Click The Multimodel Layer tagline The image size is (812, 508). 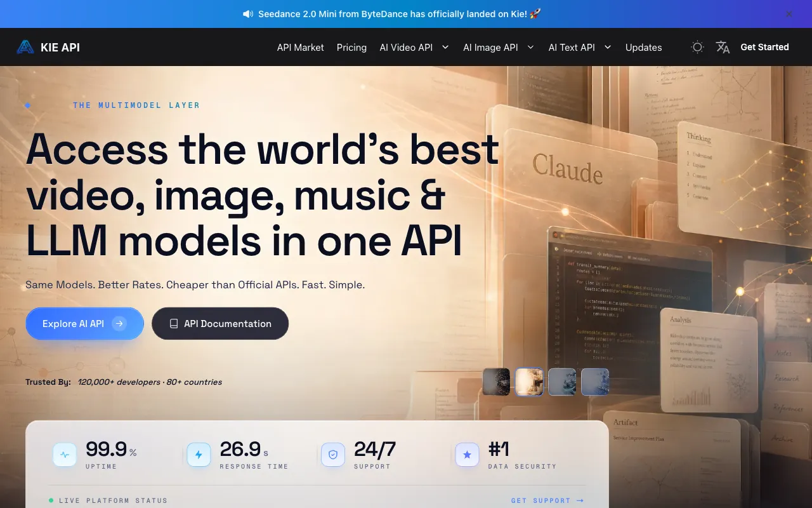coord(136,105)
